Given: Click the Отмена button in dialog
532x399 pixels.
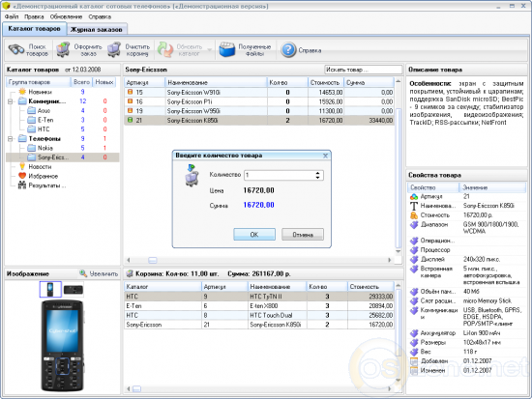Looking at the screenshot, I should pyautogui.click(x=303, y=234).
